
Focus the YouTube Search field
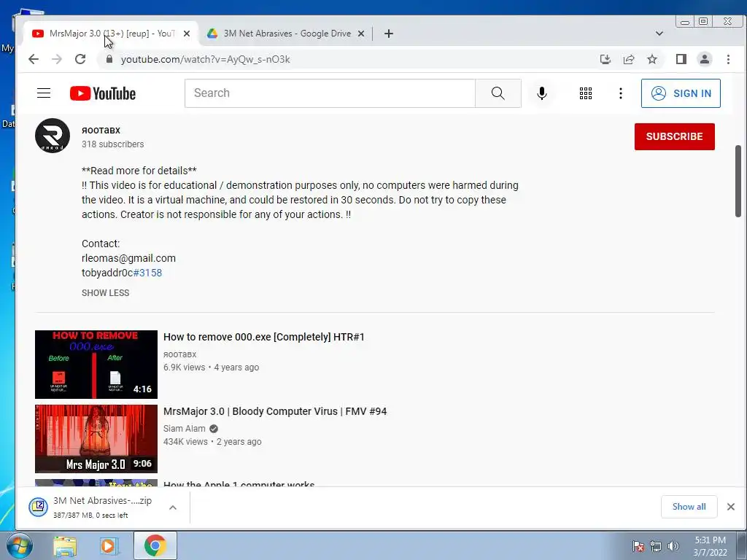click(330, 93)
